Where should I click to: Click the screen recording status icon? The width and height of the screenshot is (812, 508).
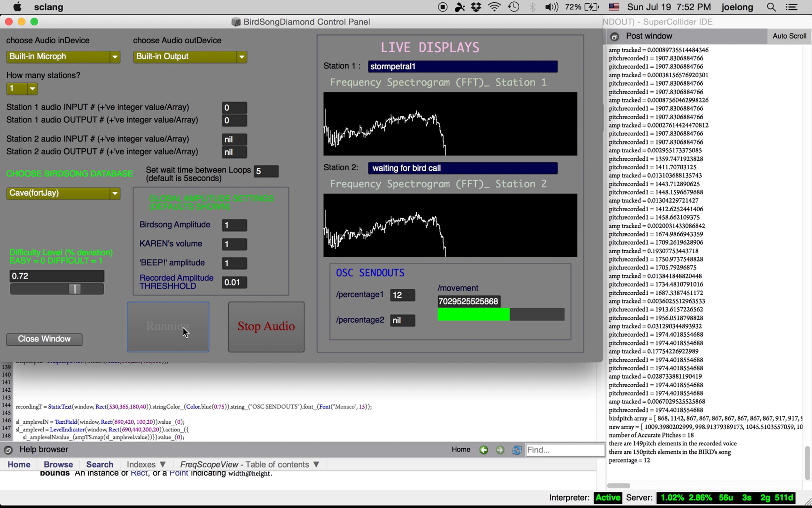[443, 7]
